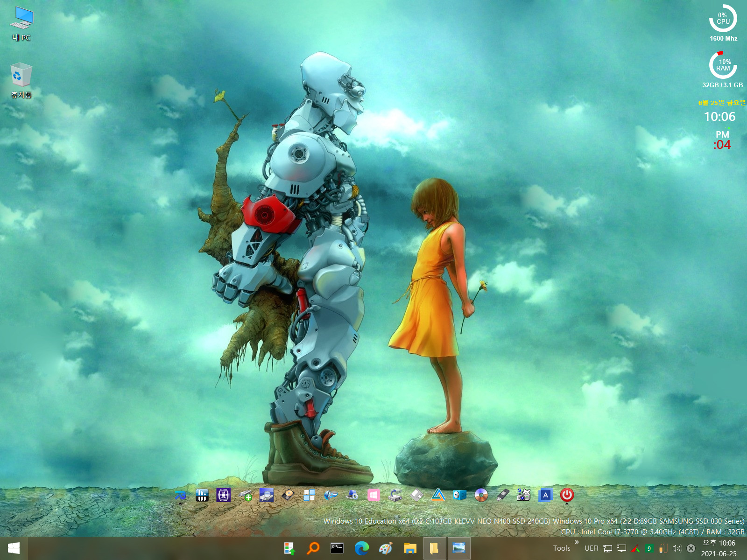The image size is (747, 560).
Task: Open the command prompt taskbar icon
Action: pos(337,548)
